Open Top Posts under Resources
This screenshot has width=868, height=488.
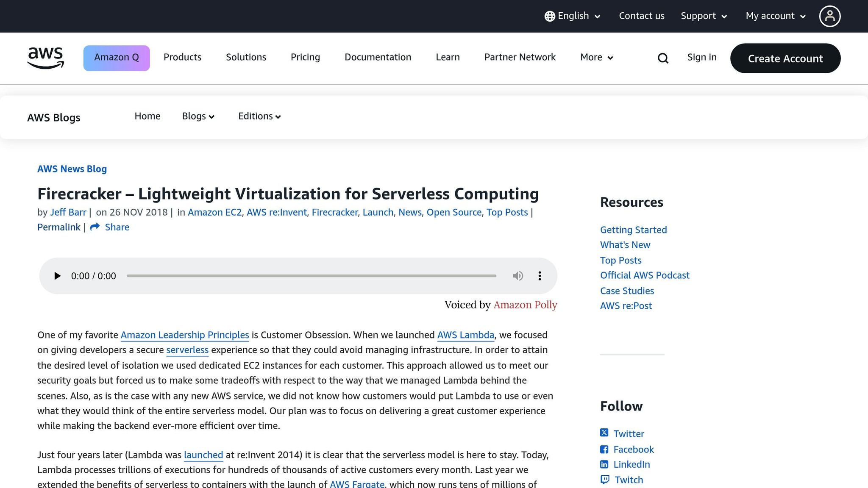620,260
